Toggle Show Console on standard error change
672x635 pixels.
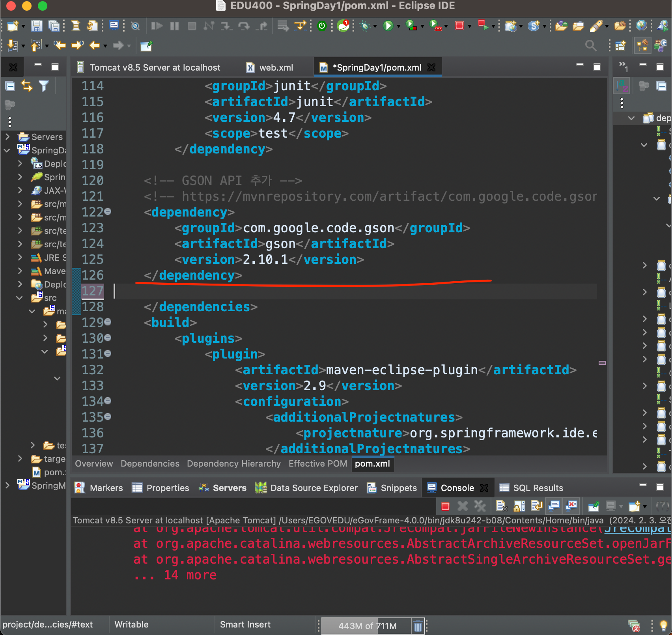tap(572, 506)
